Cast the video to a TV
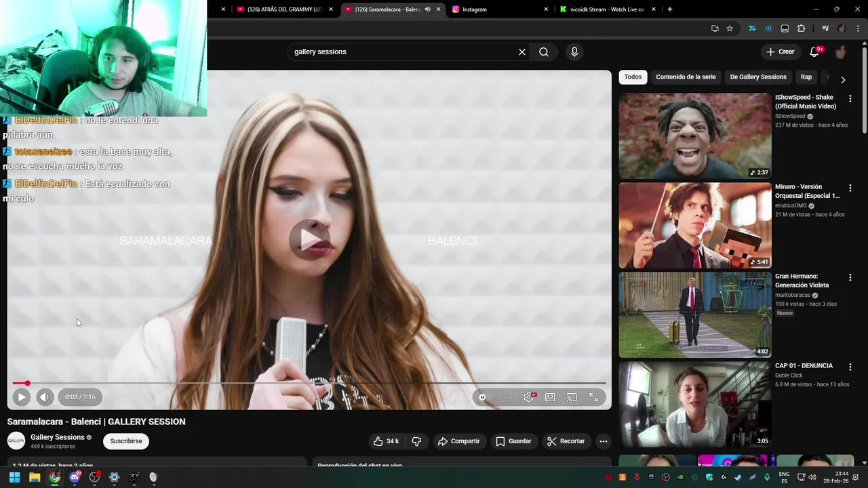The width and height of the screenshot is (868, 488). click(572, 397)
